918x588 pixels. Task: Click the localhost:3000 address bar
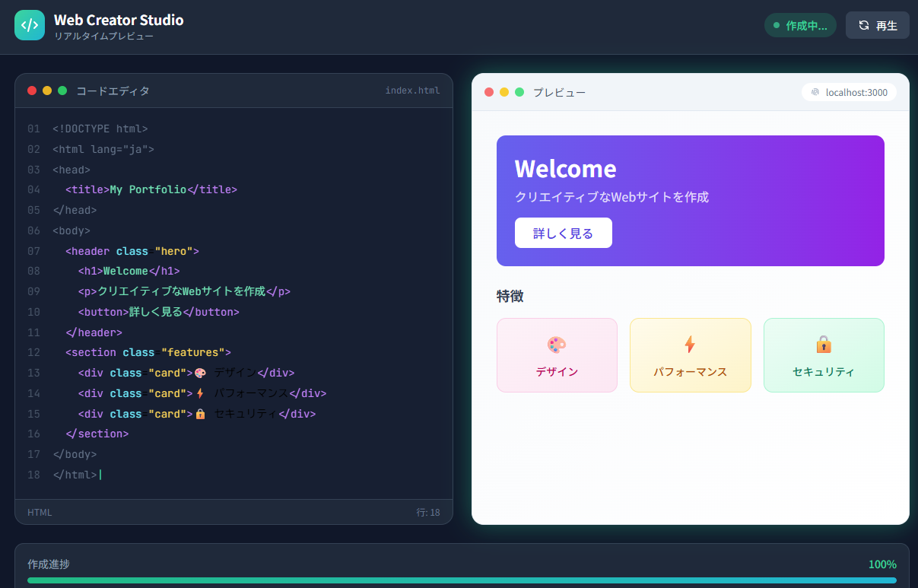[849, 92]
